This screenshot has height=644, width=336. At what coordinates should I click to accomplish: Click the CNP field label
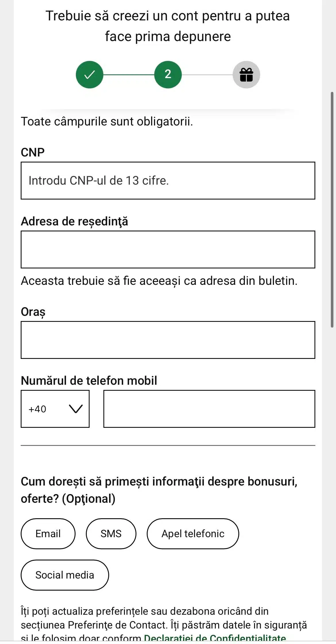33,152
